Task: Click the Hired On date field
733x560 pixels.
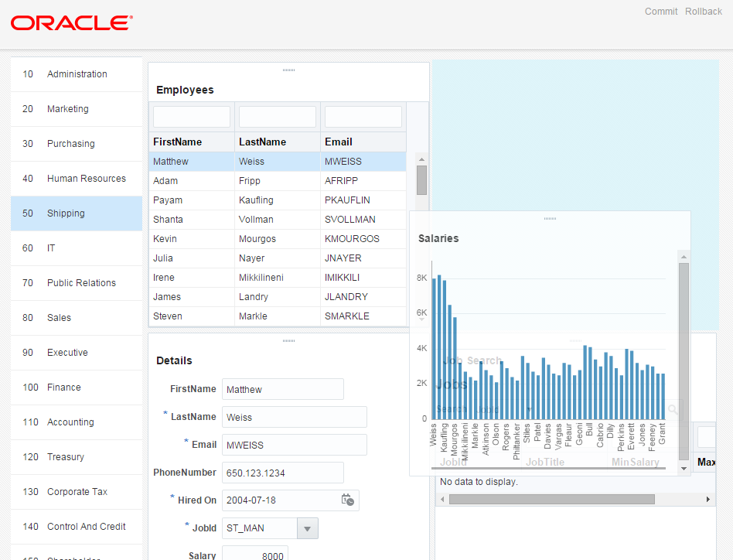Action: tap(290, 500)
